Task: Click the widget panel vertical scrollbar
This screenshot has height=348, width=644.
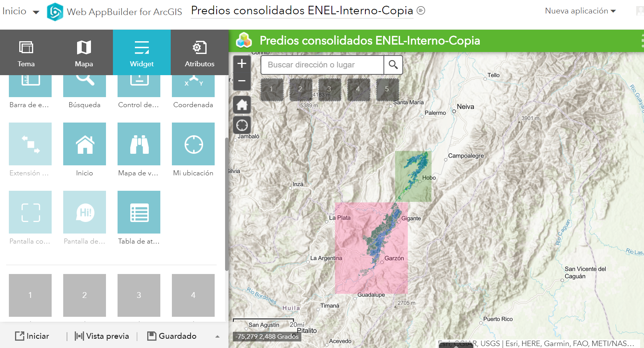Action: point(227,204)
